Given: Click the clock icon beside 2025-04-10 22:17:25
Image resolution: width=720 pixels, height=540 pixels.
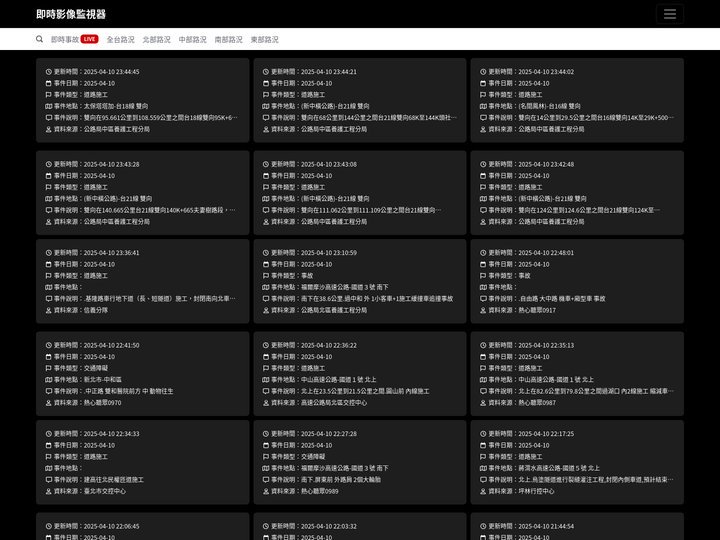Looking at the screenshot, I should point(483,434).
